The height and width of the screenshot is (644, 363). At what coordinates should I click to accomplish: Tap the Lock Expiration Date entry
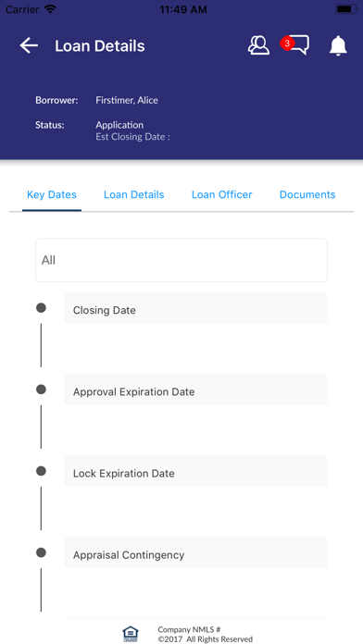tap(195, 471)
